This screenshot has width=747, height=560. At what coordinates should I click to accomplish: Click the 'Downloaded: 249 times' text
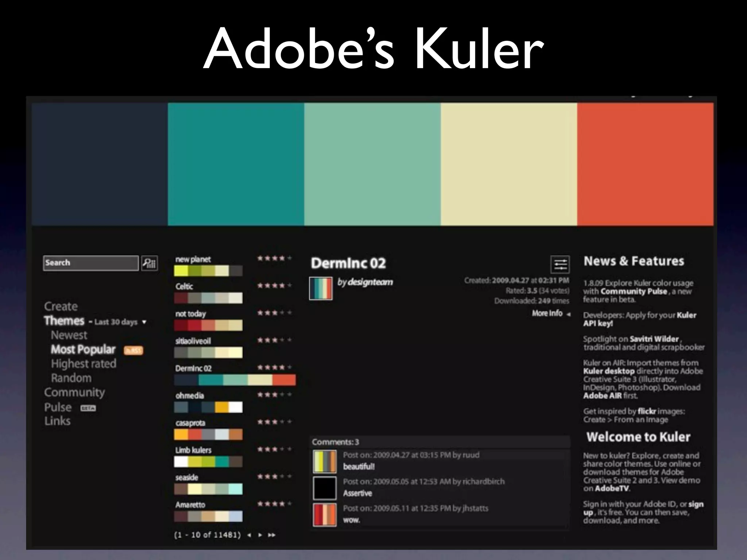tap(531, 301)
